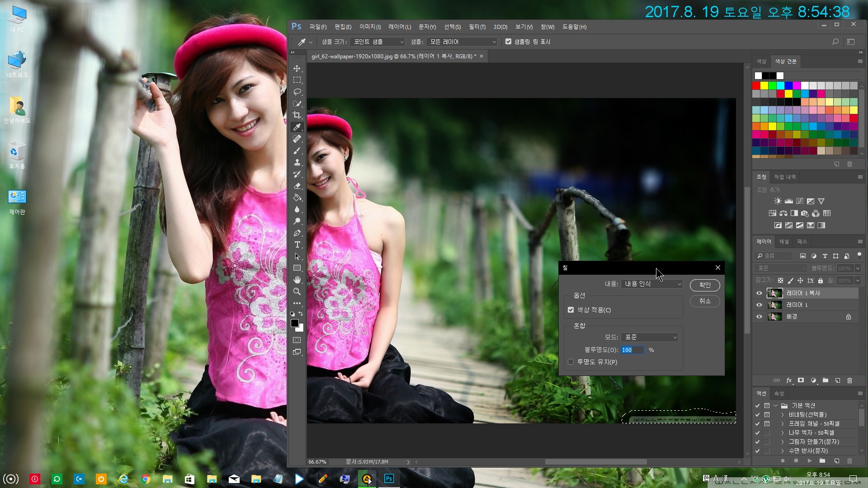Select the Eraser tool
Image resolution: width=868 pixels, height=488 pixels.
[297, 186]
